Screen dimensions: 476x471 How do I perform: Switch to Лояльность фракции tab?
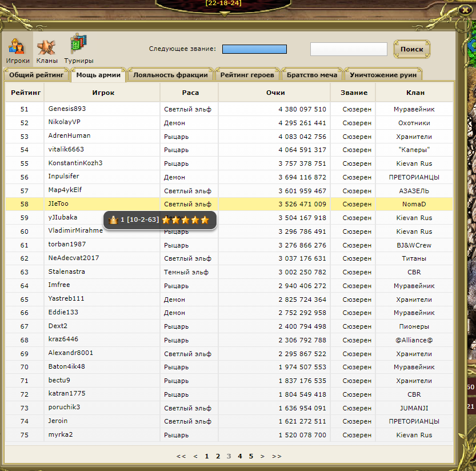click(x=170, y=75)
